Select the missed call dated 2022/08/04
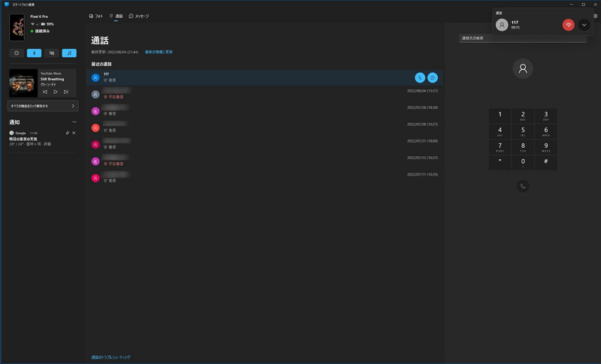 click(264, 94)
